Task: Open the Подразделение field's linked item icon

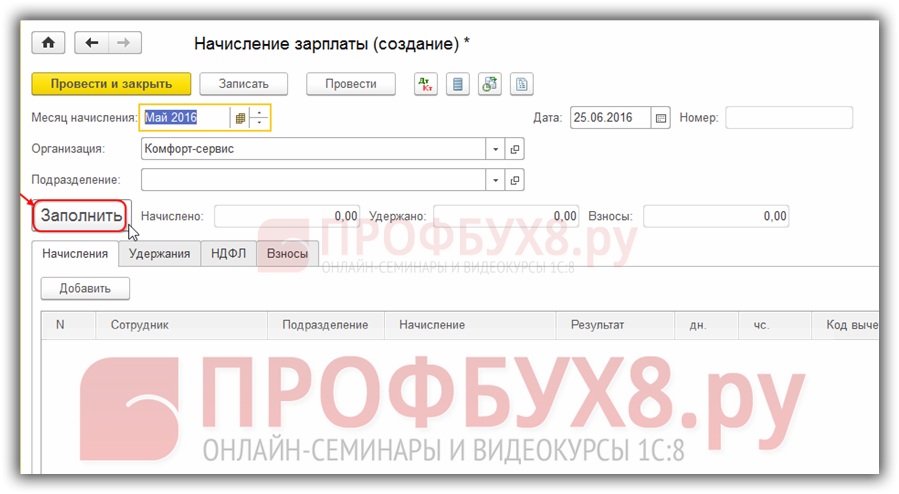Action: click(x=515, y=180)
